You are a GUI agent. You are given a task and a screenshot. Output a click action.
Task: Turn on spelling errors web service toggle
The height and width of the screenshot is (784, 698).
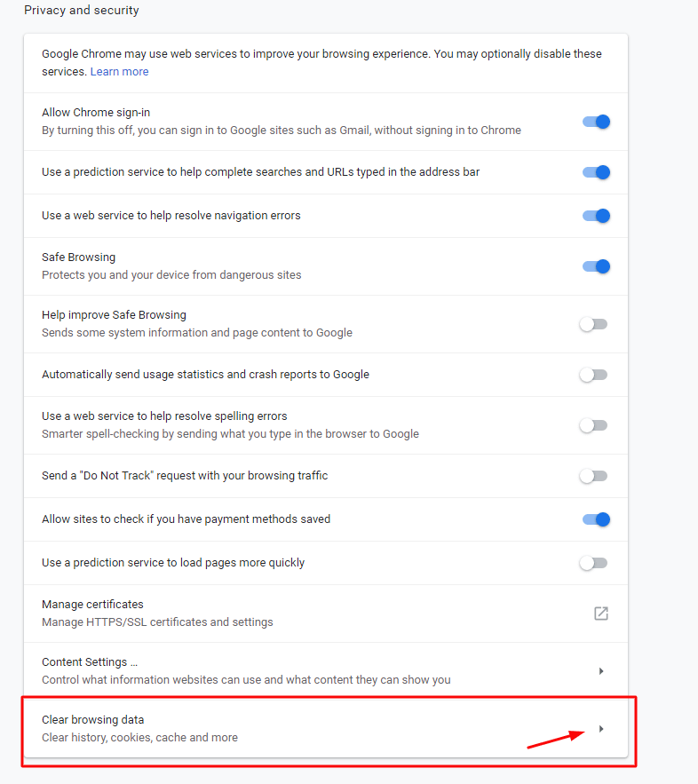pos(593,425)
